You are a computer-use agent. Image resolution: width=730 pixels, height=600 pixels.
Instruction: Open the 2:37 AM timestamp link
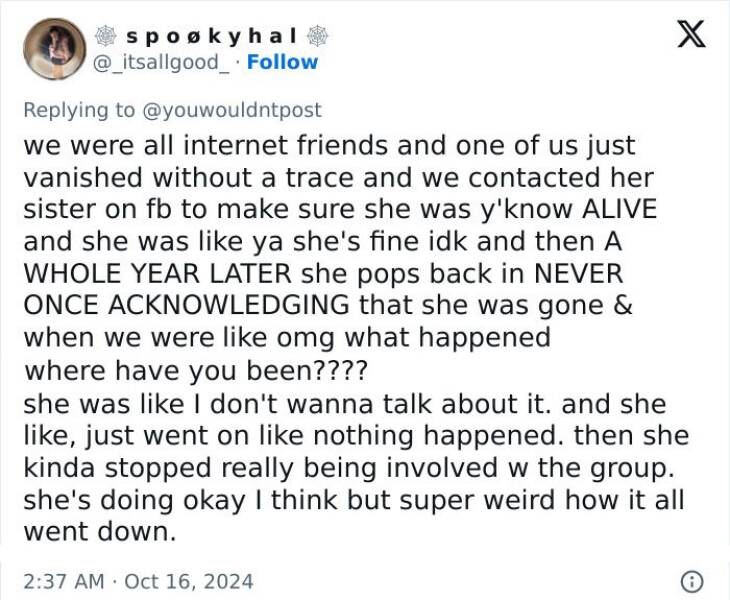tap(64, 581)
